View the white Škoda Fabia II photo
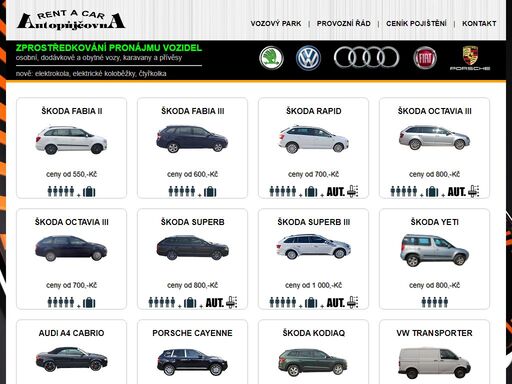The width and height of the screenshot is (512, 384). pyautogui.click(x=71, y=140)
